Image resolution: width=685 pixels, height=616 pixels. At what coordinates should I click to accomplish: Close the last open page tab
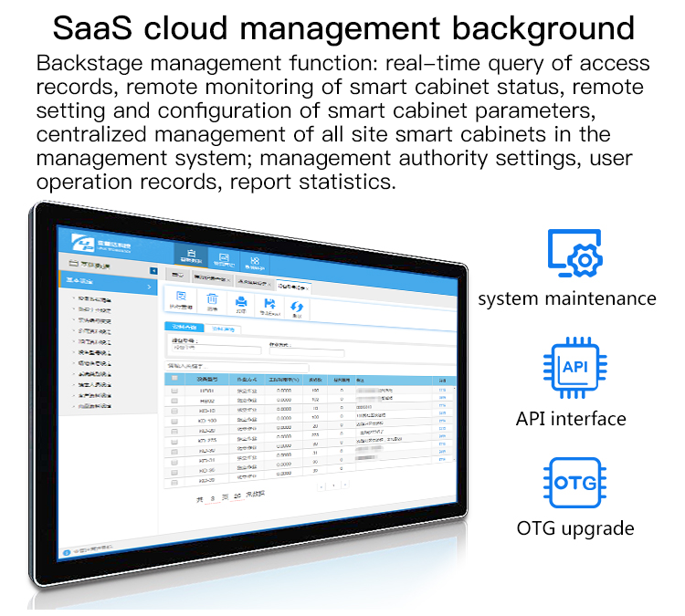tap(308, 288)
